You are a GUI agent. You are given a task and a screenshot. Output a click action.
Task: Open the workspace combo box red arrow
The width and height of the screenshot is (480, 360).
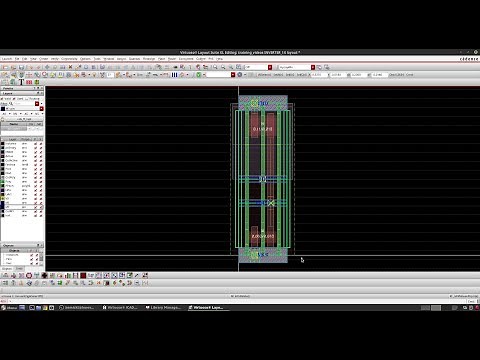click(x=313, y=67)
